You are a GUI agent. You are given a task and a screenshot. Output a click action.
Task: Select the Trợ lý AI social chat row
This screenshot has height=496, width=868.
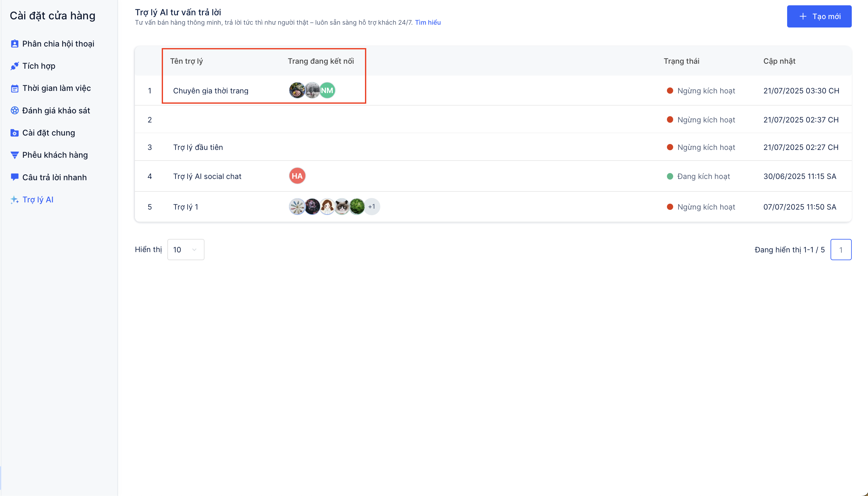coord(207,176)
